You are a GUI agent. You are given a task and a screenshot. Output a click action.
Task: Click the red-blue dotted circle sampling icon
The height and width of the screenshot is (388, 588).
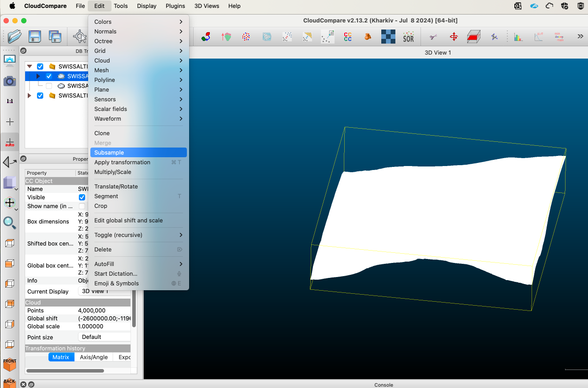pyautogui.click(x=246, y=37)
